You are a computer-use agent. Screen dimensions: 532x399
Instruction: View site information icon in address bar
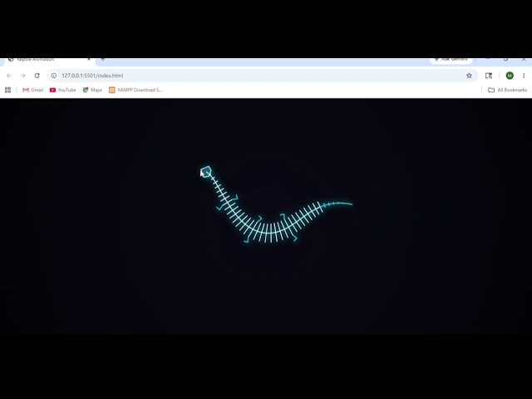coord(53,76)
